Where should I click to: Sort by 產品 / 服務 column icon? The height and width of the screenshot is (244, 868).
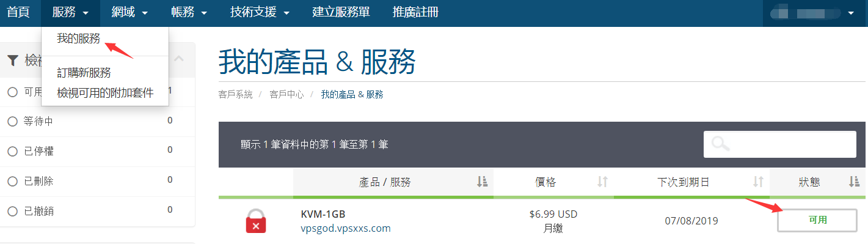click(482, 182)
